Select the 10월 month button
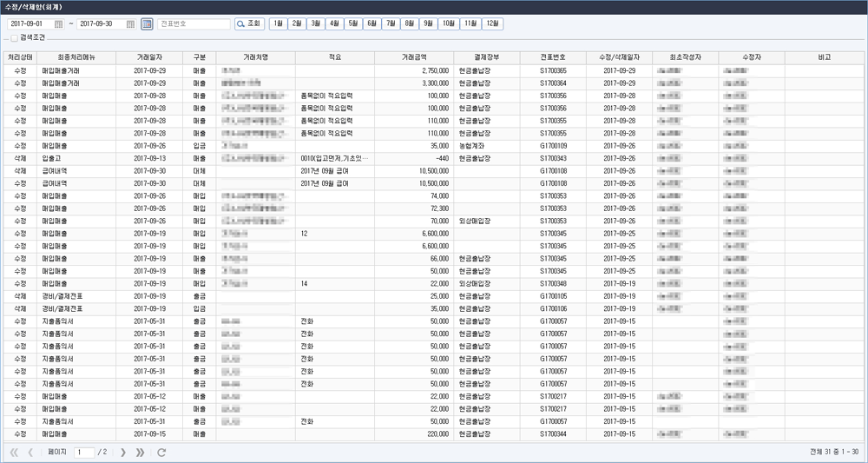This screenshot has height=463, width=868. point(449,23)
